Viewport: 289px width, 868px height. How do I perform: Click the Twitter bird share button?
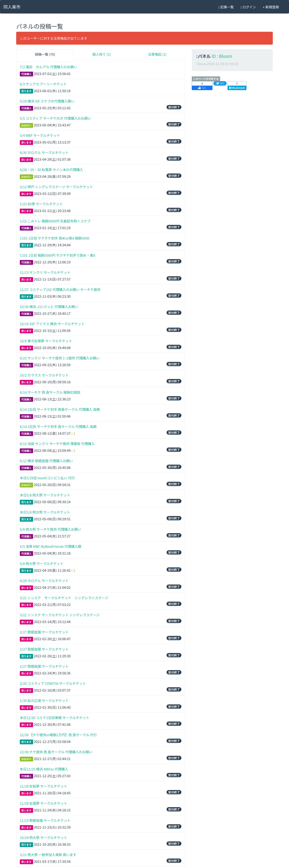coord(220,83)
